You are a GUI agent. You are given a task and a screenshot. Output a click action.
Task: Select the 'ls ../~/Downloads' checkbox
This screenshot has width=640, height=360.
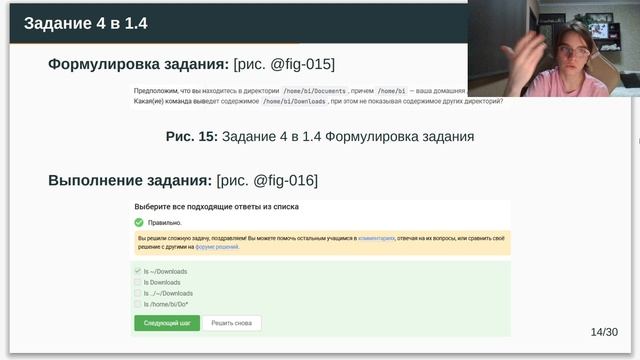tap(138, 293)
